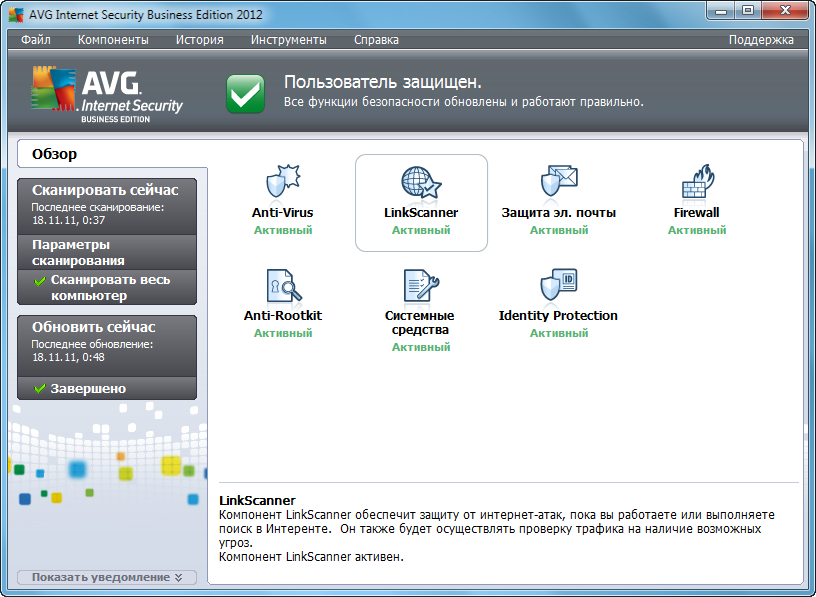Choose Сканировать весь компьютер
Screen dimensions: 816x597
(107, 287)
